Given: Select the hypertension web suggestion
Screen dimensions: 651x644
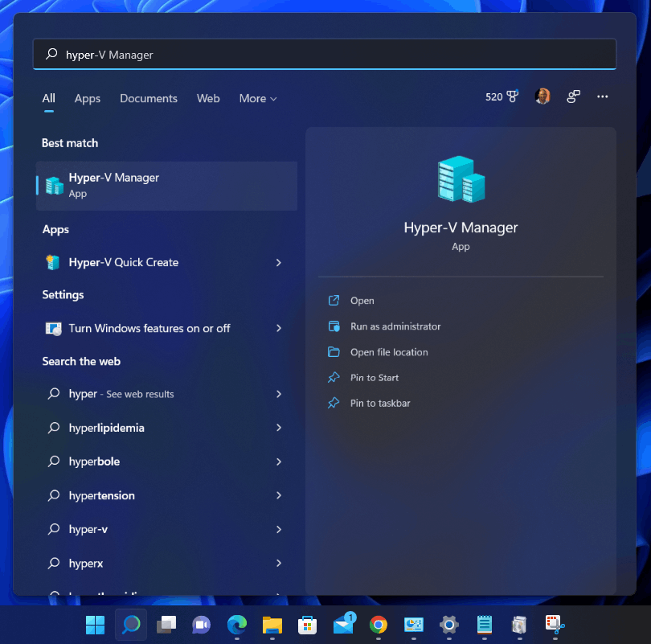Looking at the screenshot, I should point(165,495).
